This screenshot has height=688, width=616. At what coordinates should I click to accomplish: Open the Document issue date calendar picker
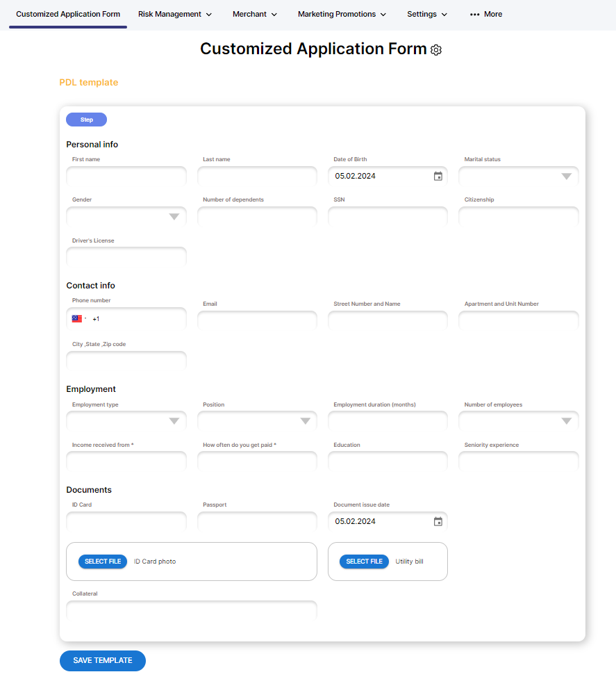pos(438,522)
